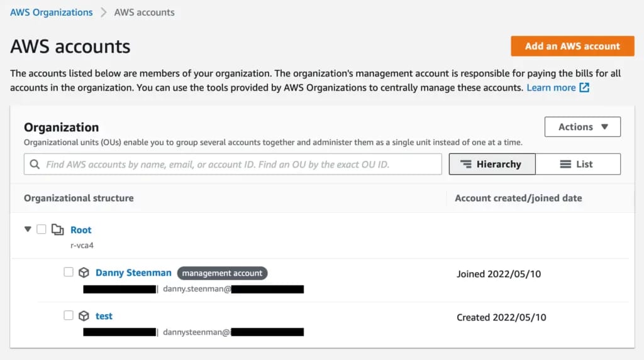The width and height of the screenshot is (644, 360).
Task: Click the Account created/joined date column header
Action: pos(518,198)
